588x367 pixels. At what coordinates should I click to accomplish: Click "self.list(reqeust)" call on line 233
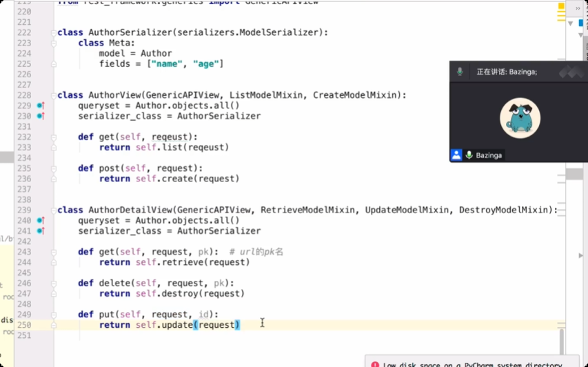tap(182, 148)
